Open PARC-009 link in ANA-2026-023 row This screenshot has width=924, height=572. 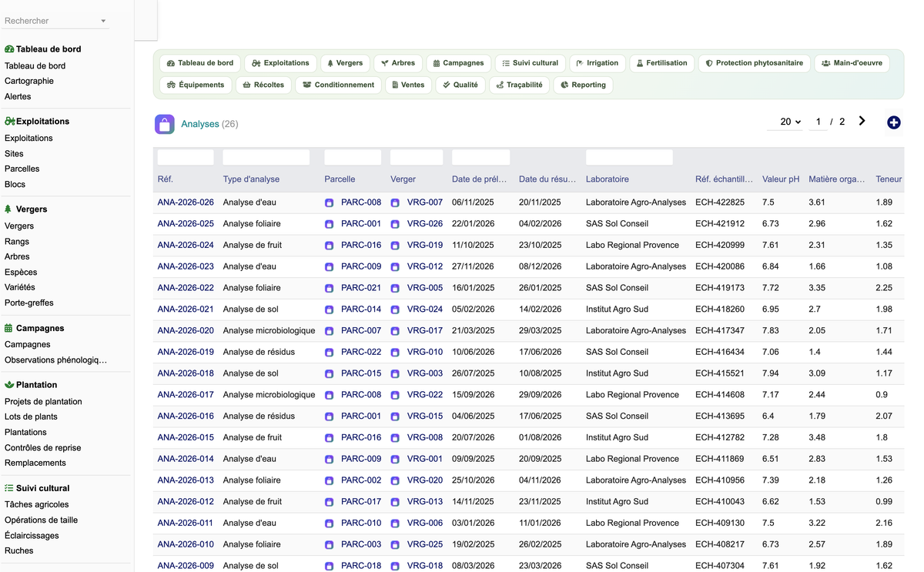click(361, 266)
